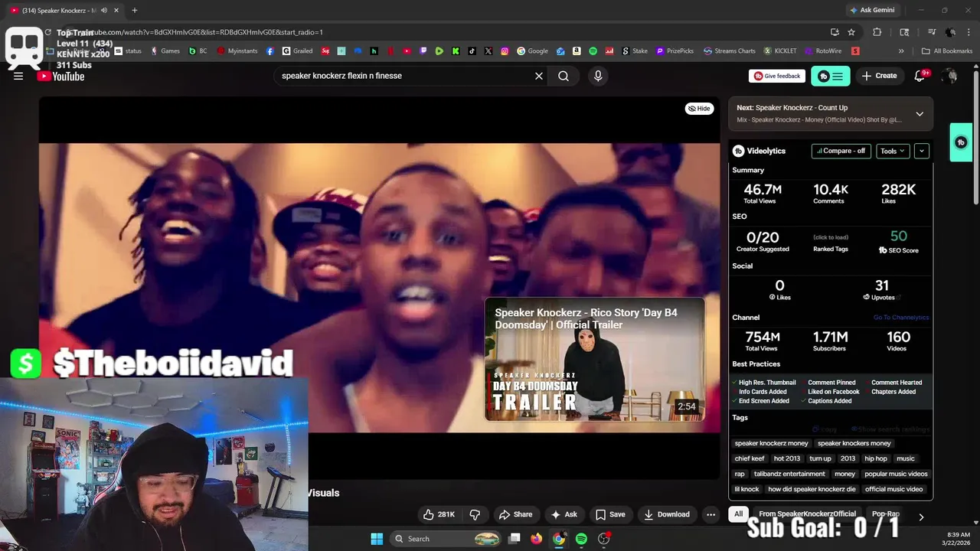Start voice search with the microphone

[598, 76]
